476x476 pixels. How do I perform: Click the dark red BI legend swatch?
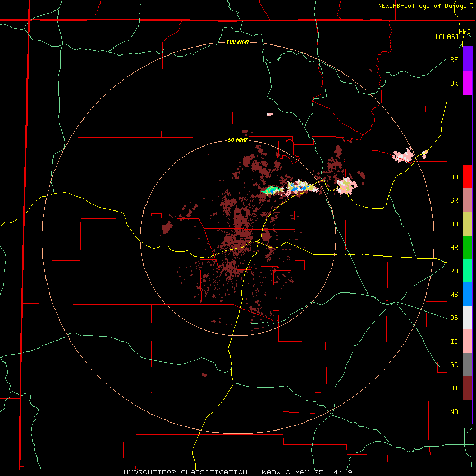[x=467, y=388]
